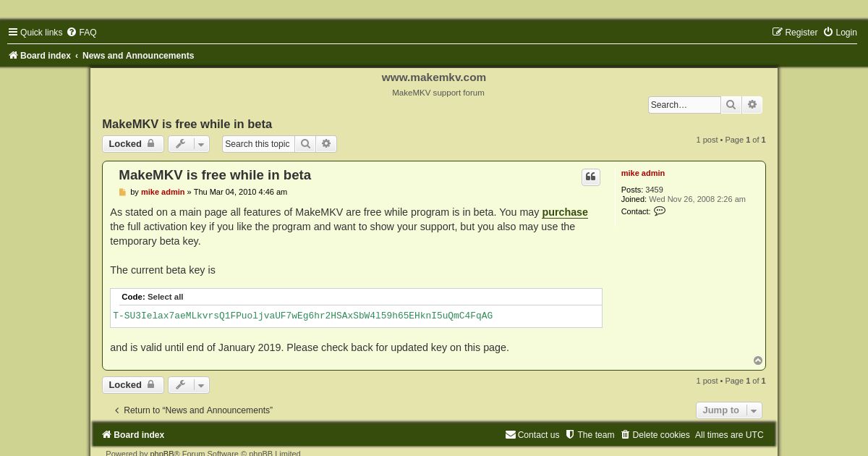
Task: Open advanced search gear icon in header
Action: point(752,105)
